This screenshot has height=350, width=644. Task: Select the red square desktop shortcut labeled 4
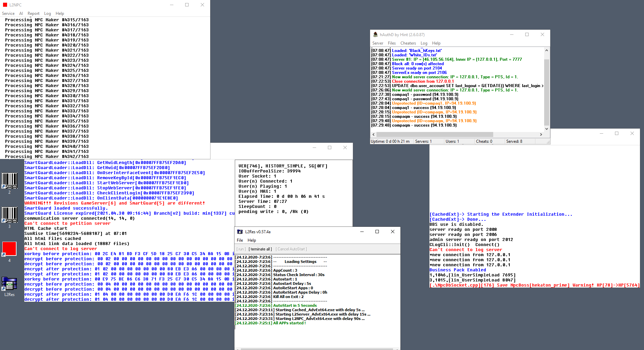pos(9,252)
